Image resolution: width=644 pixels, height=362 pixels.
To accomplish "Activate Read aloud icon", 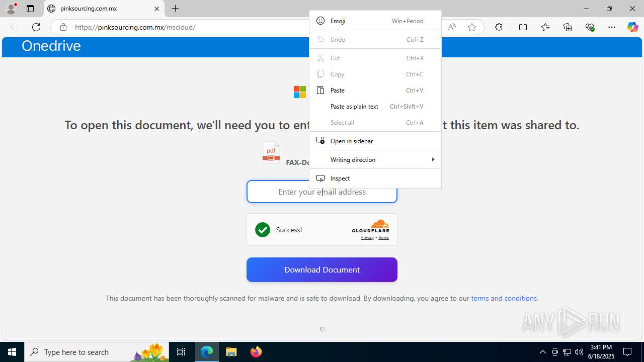I will pyautogui.click(x=452, y=27).
